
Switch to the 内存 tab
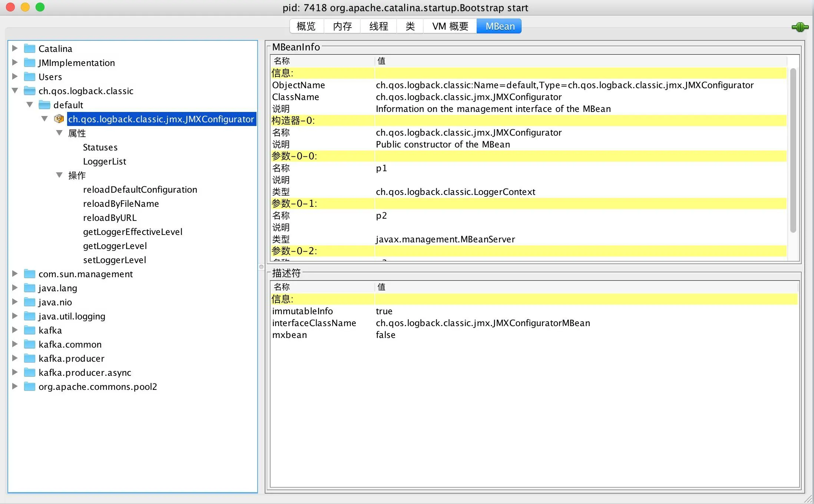point(342,26)
